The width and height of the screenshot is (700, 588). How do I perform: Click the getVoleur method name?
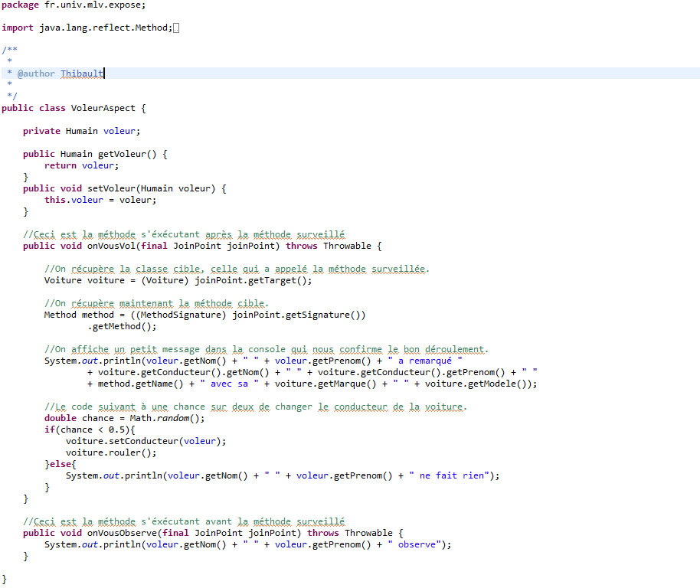click(123, 154)
